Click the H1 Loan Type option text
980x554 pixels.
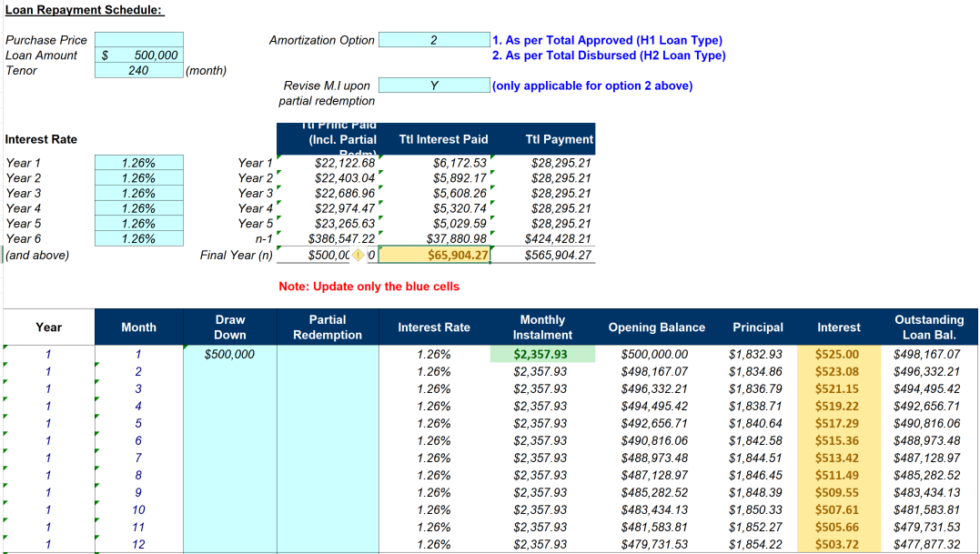608,40
